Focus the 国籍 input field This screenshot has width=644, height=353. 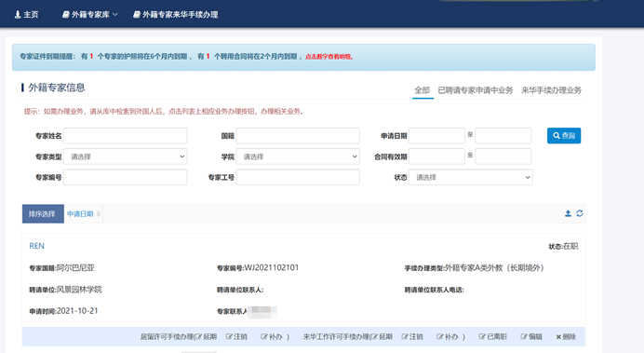(x=298, y=136)
